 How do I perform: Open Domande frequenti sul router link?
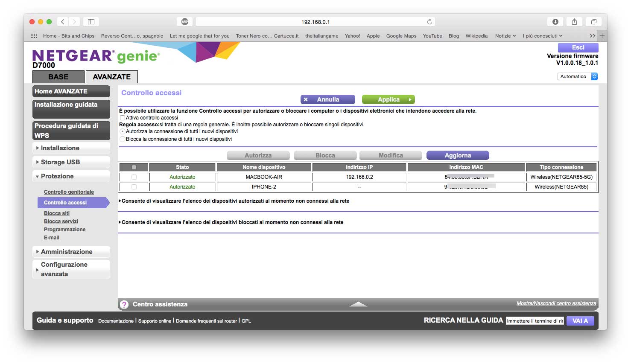pos(206,321)
